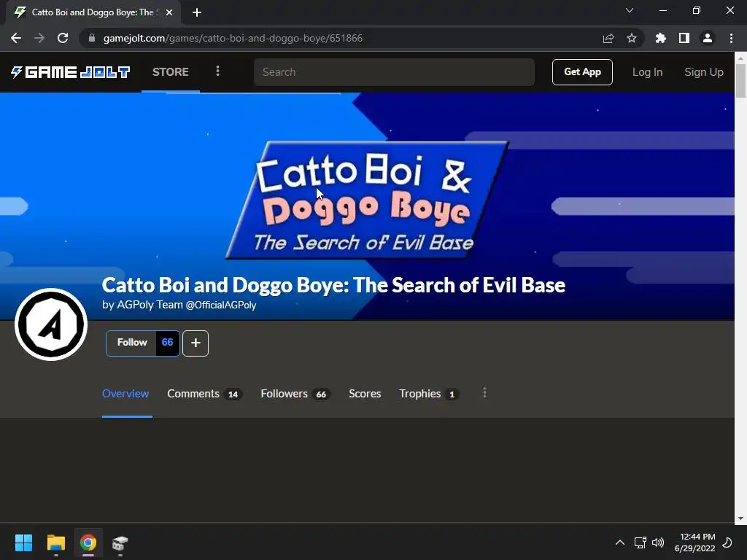Image resolution: width=747 pixels, height=560 pixels.
Task: Click the game title heading
Action: click(x=333, y=285)
